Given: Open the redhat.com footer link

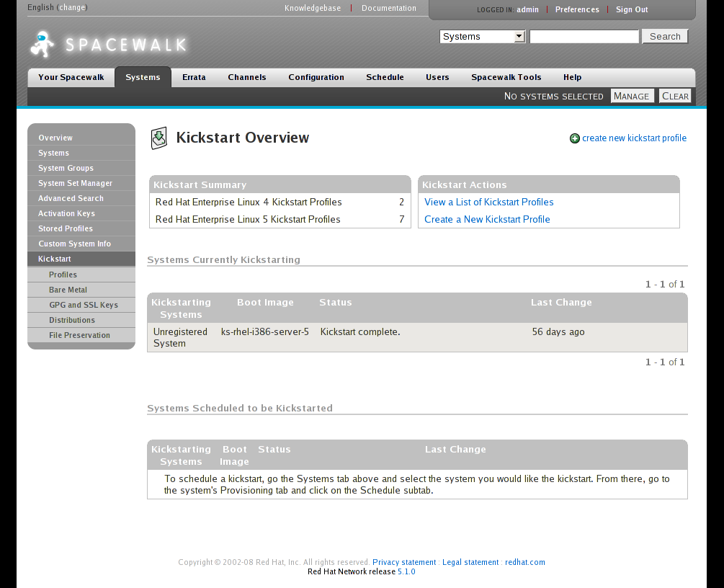Looking at the screenshot, I should tap(525, 562).
